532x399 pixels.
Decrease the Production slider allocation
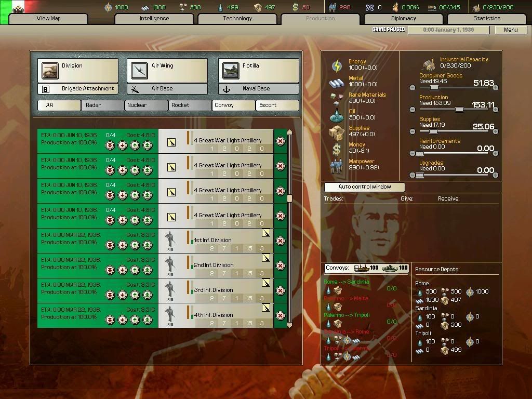tap(412, 110)
